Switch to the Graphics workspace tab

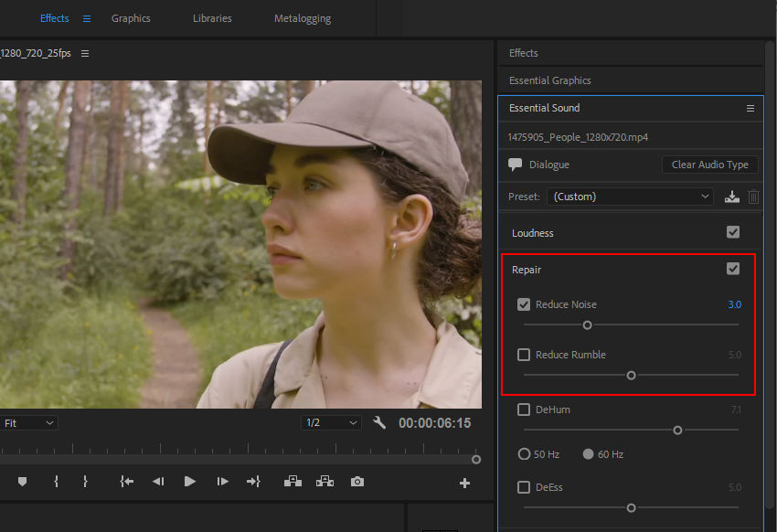tap(131, 18)
